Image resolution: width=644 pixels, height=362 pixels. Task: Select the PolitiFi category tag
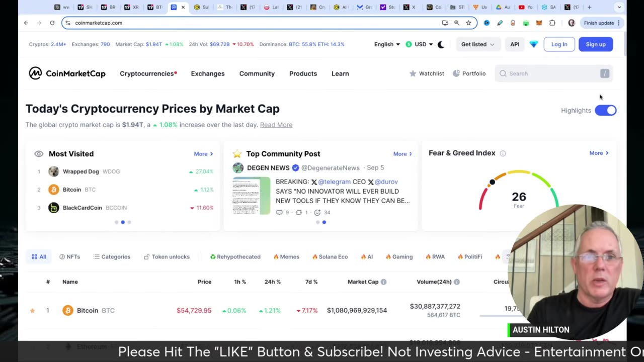pyautogui.click(x=470, y=257)
